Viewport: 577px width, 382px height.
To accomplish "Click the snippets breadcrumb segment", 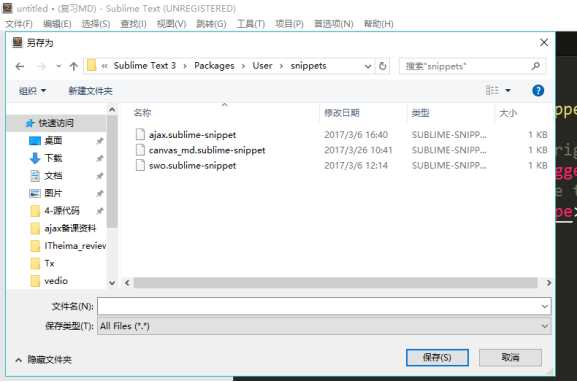I will click(x=308, y=66).
